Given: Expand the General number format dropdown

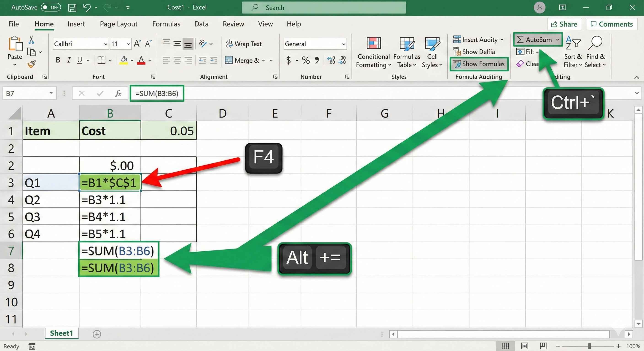Looking at the screenshot, I should pos(344,44).
